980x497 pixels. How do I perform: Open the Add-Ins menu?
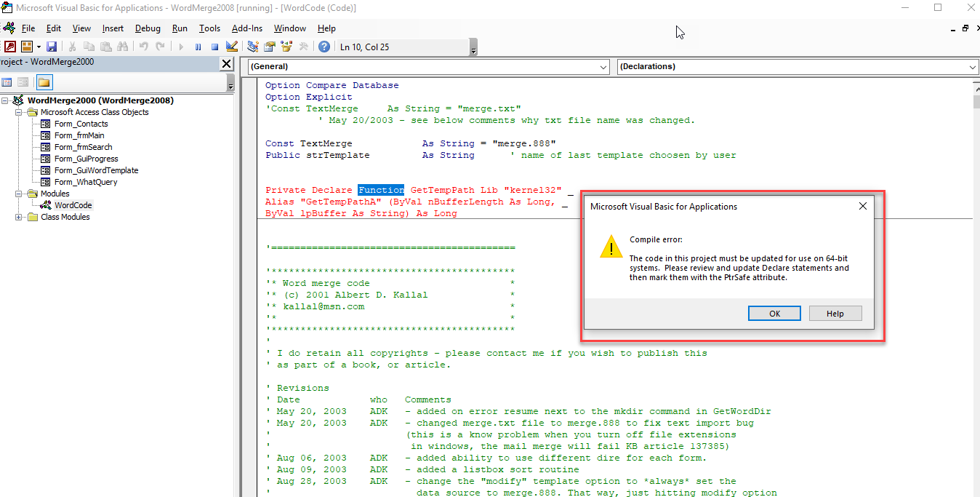pyautogui.click(x=246, y=28)
